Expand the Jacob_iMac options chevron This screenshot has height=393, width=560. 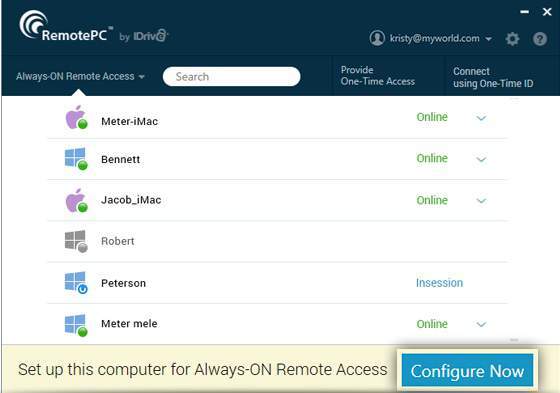point(481,200)
